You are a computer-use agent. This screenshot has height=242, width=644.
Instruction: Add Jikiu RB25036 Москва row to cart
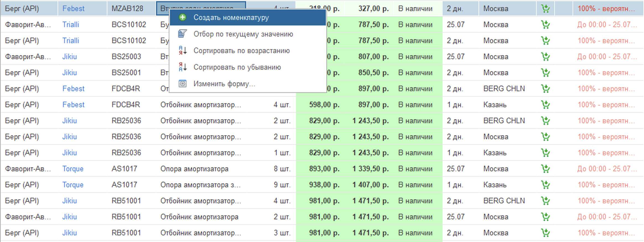point(545,137)
